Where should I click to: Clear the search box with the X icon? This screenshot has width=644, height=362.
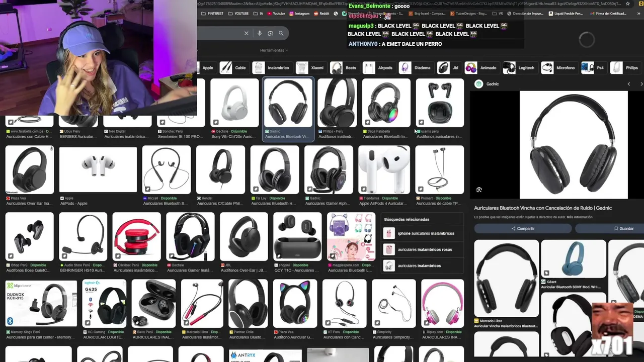pyautogui.click(x=246, y=33)
